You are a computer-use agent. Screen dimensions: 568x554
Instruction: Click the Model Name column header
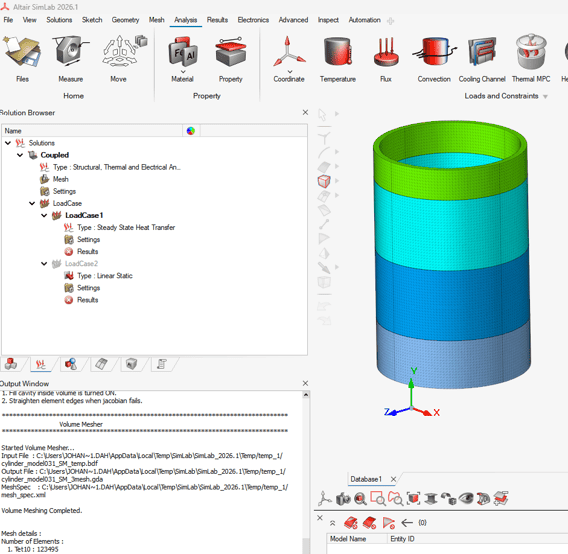357,539
